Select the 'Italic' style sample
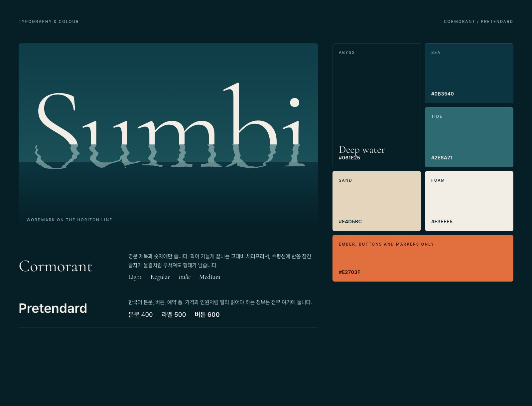This screenshot has width=532, height=406. 185,277
